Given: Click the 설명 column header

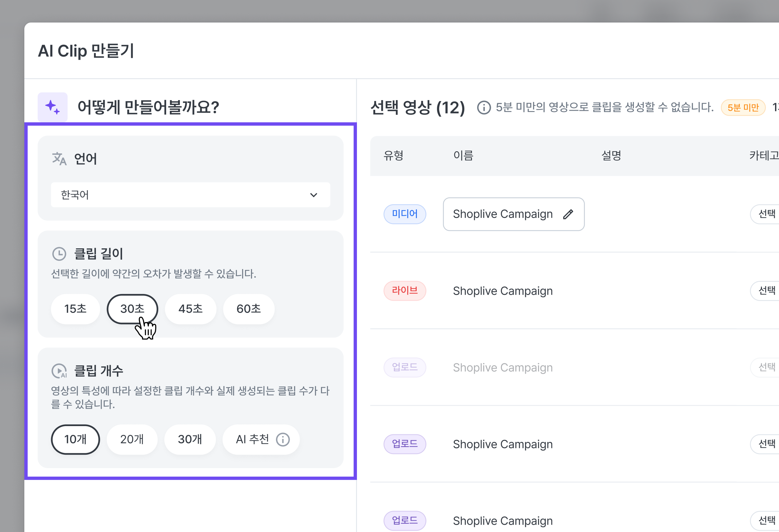Looking at the screenshot, I should pos(611,156).
